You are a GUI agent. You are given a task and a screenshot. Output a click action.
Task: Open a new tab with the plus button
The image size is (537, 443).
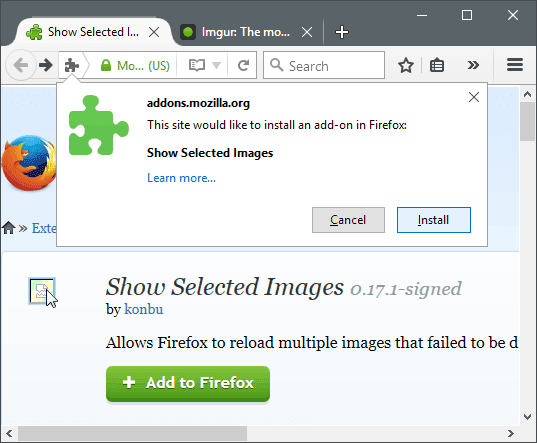(341, 32)
